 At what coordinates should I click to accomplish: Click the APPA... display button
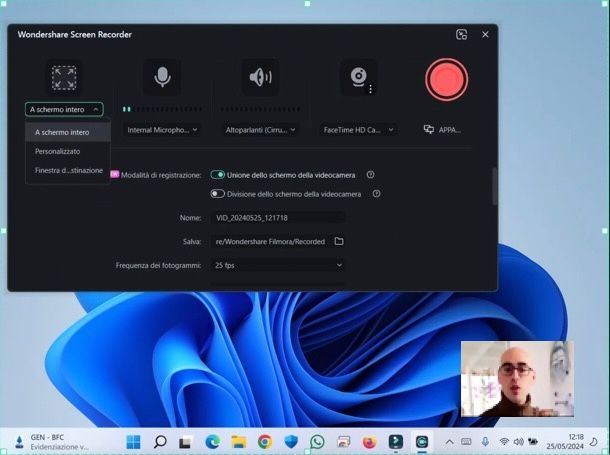(442, 130)
